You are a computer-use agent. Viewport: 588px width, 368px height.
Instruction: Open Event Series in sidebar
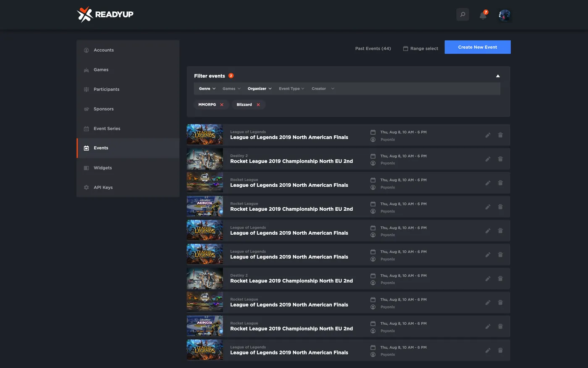(x=128, y=129)
